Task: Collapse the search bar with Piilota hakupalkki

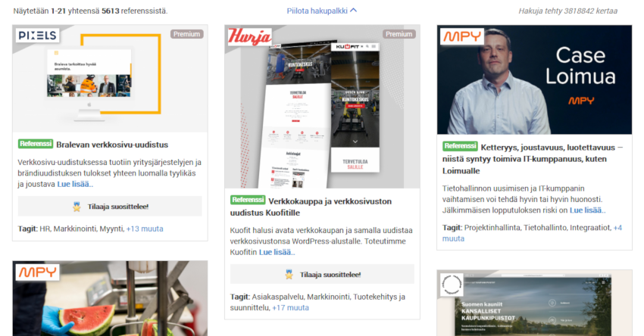Action: 321,11
